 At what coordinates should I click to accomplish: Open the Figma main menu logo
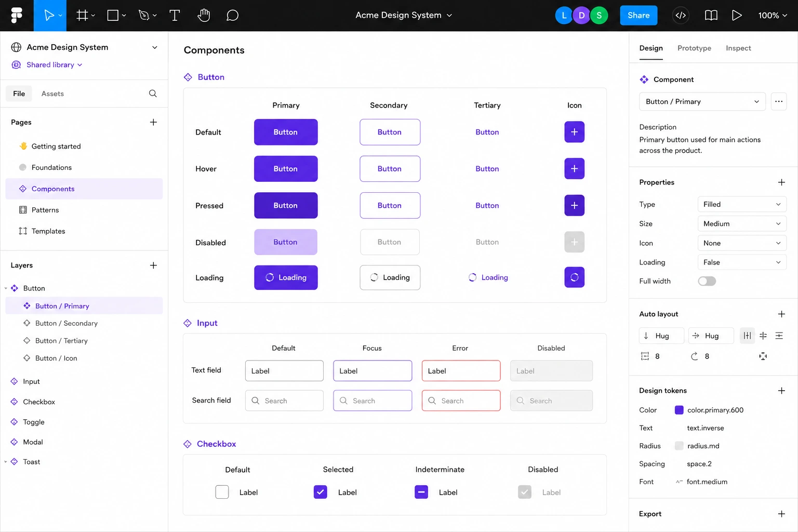pyautogui.click(x=17, y=15)
